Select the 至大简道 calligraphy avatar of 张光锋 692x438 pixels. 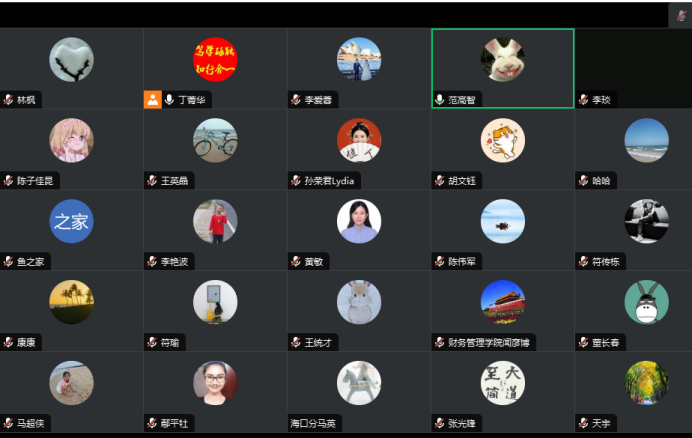503,383
